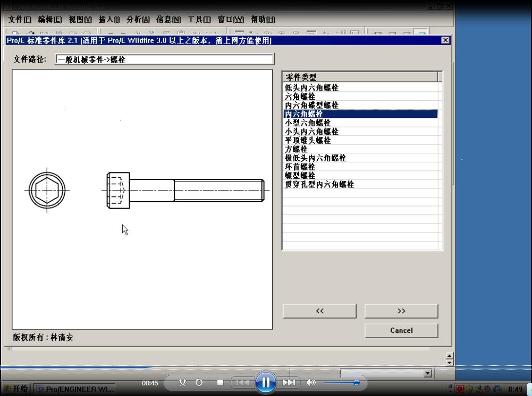Open the 窗口(W) menu
This screenshot has height=396, width=532.
coord(231,20)
